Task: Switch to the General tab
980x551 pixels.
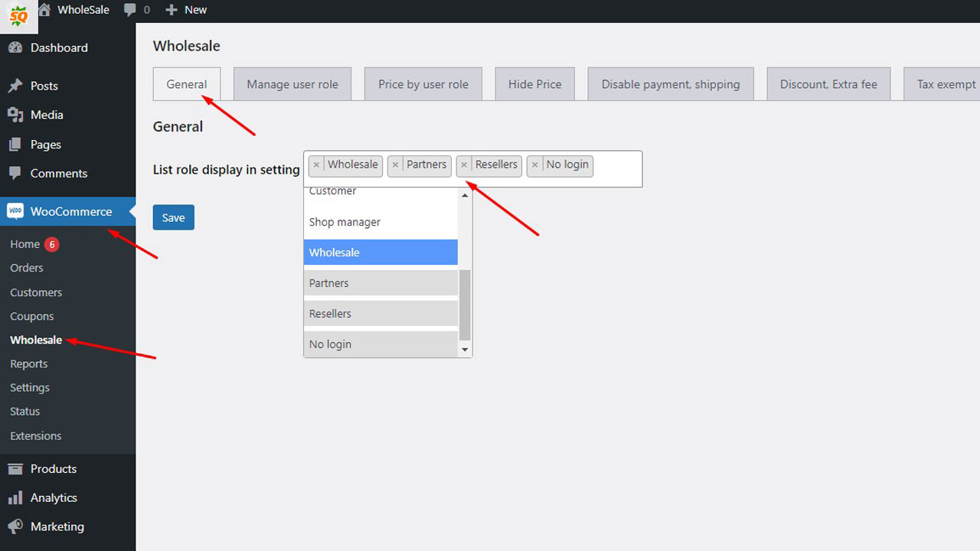Action: [x=187, y=84]
